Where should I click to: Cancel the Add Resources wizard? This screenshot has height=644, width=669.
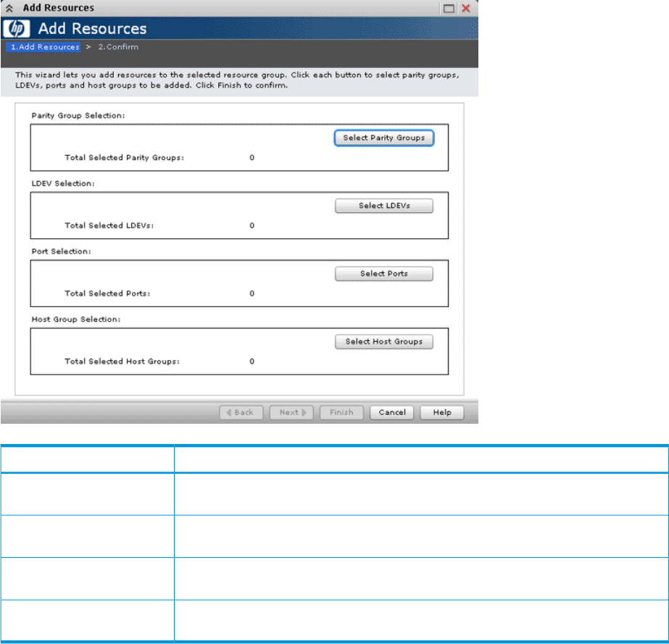[391, 412]
